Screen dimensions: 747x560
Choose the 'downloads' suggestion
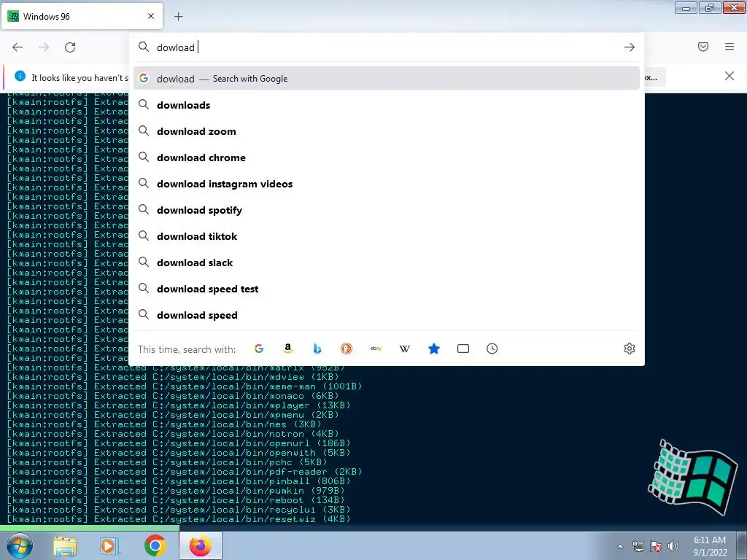pyautogui.click(x=387, y=105)
